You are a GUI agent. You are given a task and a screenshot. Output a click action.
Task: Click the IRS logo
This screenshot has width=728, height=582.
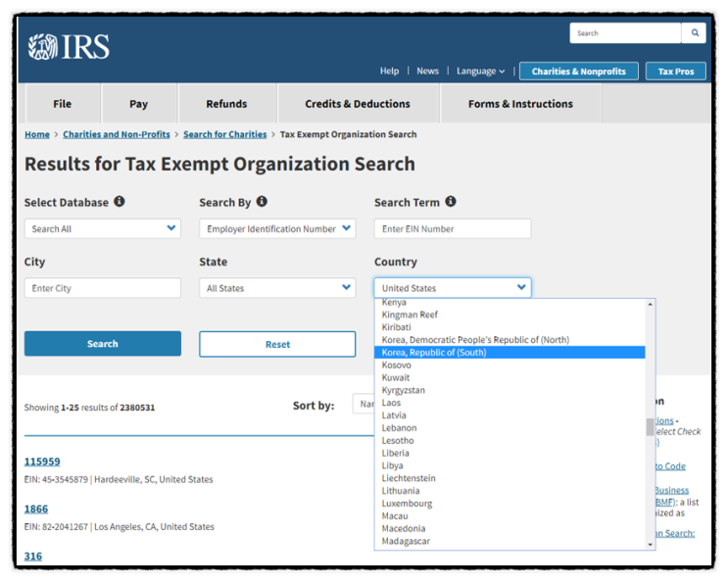pyautogui.click(x=69, y=47)
